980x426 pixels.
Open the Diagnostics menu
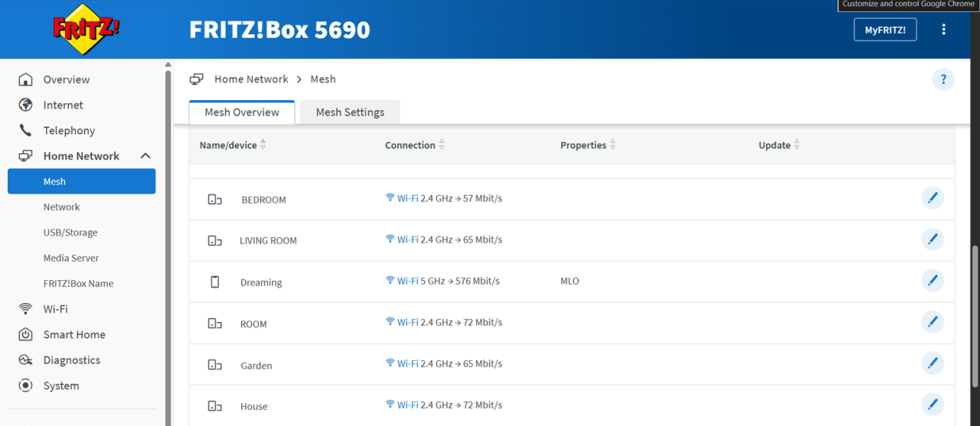pos(72,360)
